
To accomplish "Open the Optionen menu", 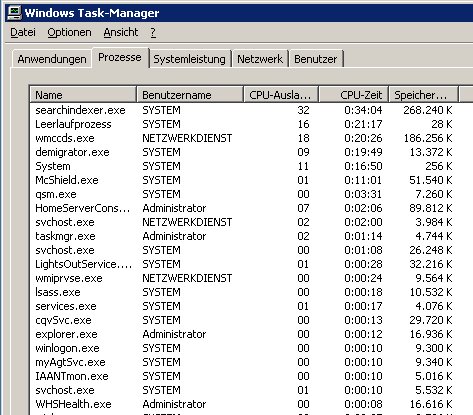I will pos(69,32).
